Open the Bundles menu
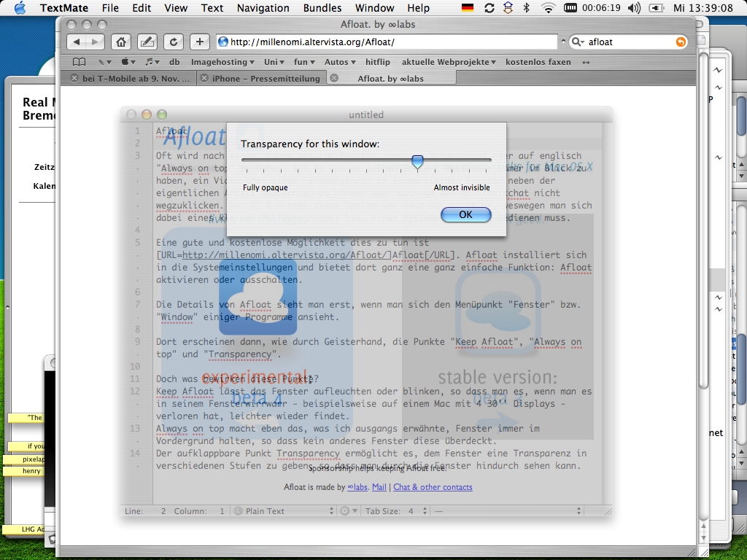This screenshot has width=747, height=560. tap(322, 7)
